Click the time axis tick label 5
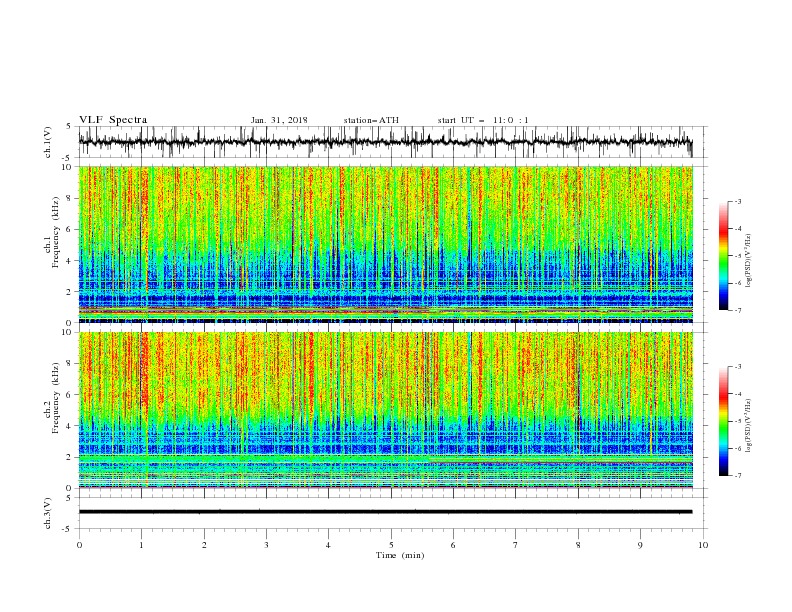The height and width of the screenshot is (612, 792). tap(391, 545)
